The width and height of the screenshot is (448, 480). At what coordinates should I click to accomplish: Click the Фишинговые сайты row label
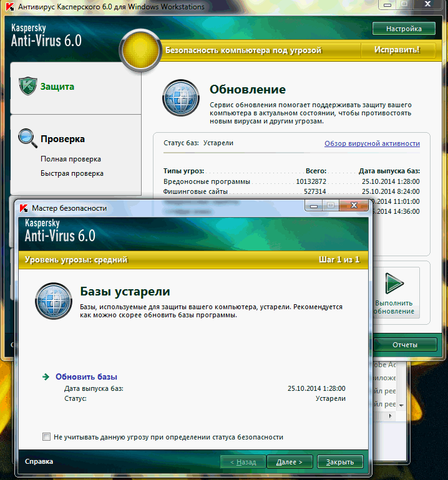click(x=195, y=191)
